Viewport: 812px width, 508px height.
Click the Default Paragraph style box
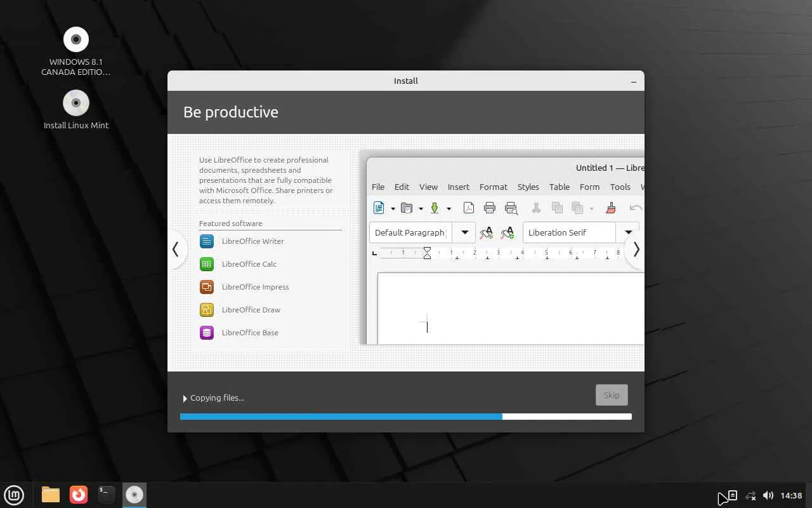point(410,232)
